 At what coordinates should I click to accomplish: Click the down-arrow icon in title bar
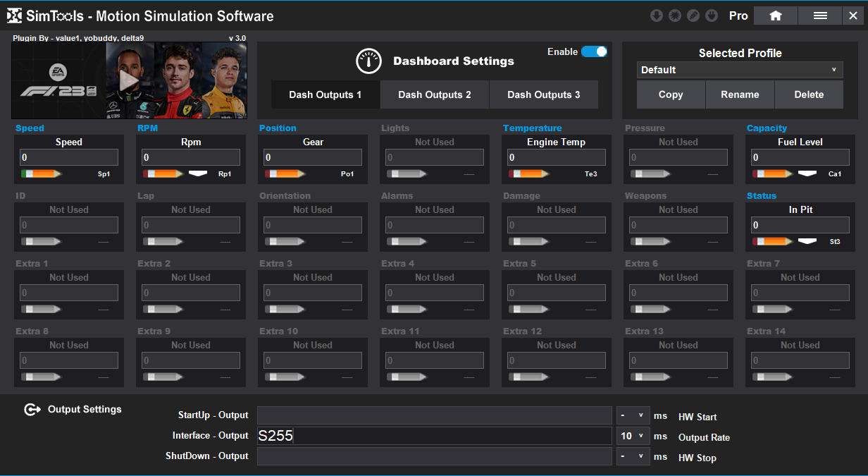pos(656,16)
